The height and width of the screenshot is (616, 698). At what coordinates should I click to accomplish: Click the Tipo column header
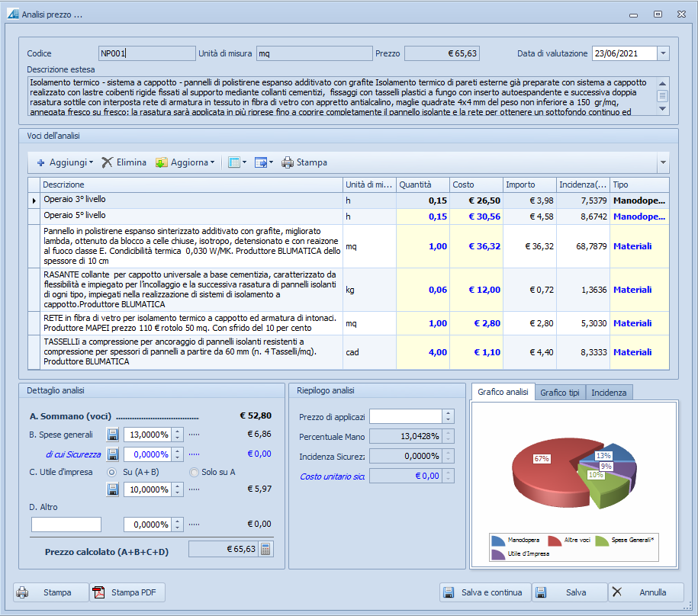point(639,184)
